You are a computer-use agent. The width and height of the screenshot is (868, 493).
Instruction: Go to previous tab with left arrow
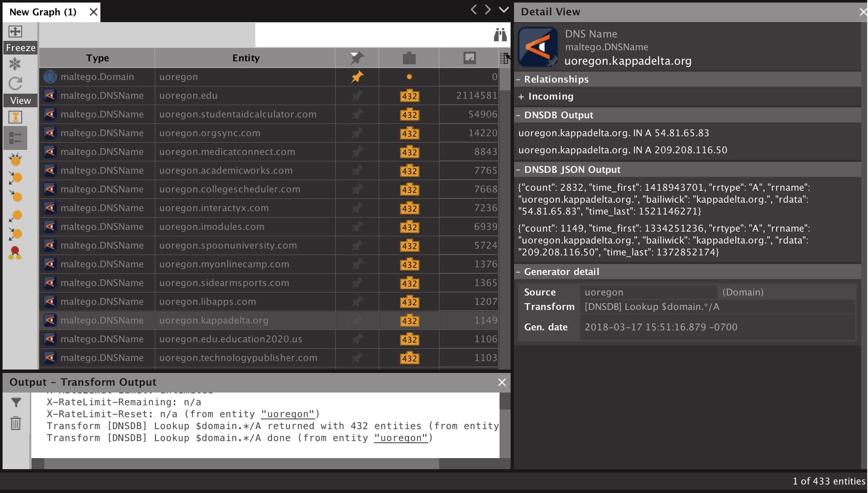[x=474, y=10]
